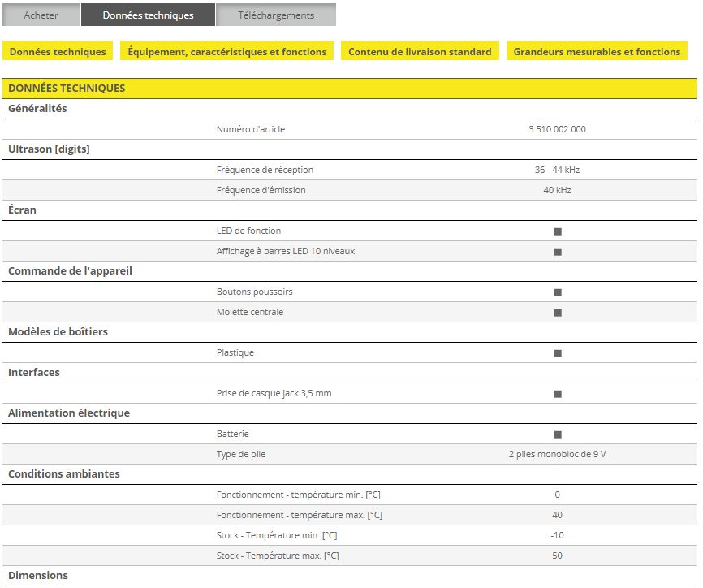Open the Acheter tab

(41, 15)
